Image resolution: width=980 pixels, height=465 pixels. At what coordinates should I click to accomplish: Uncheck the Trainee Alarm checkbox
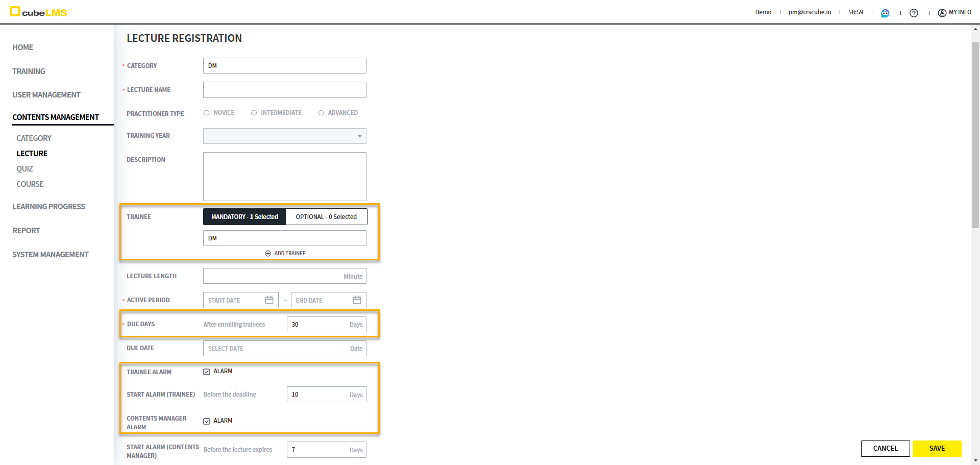[x=207, y=372]
